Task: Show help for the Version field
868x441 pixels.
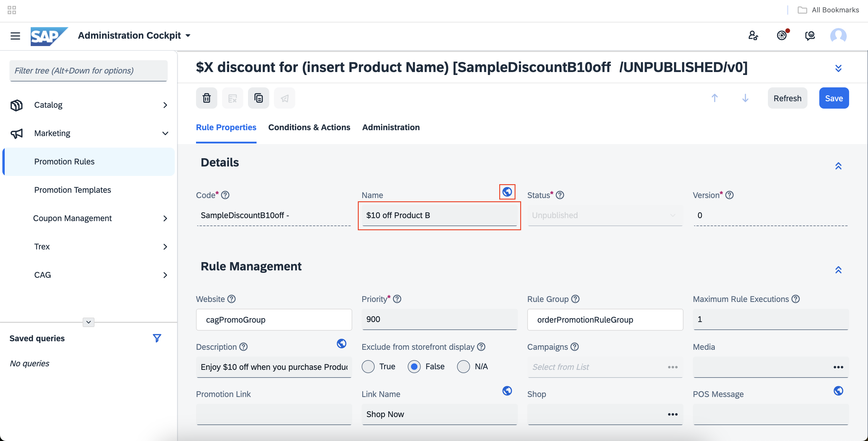Action: [729, 195]
